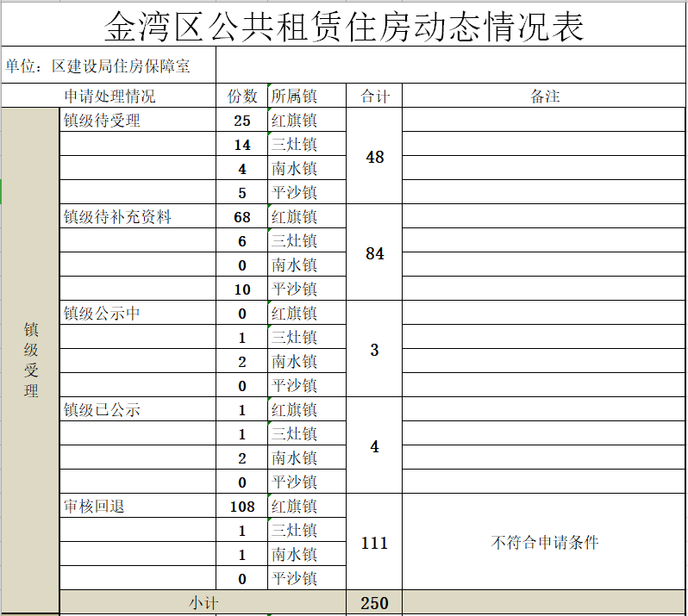The height and width of the screenshot is (616, 688).
Task: Click the cell with value 108
Action: [x=242, y=507]
